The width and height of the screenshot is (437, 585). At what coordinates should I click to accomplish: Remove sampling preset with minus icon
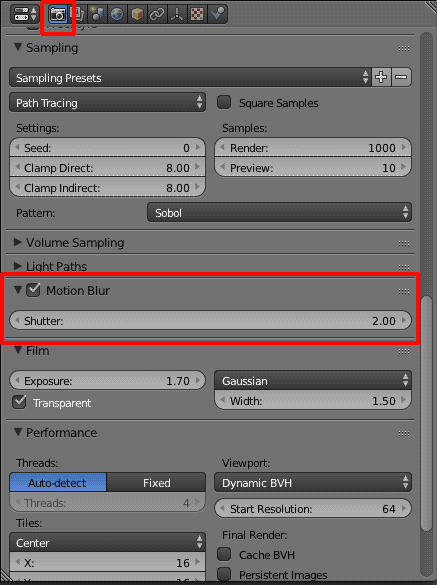(402, 77)
